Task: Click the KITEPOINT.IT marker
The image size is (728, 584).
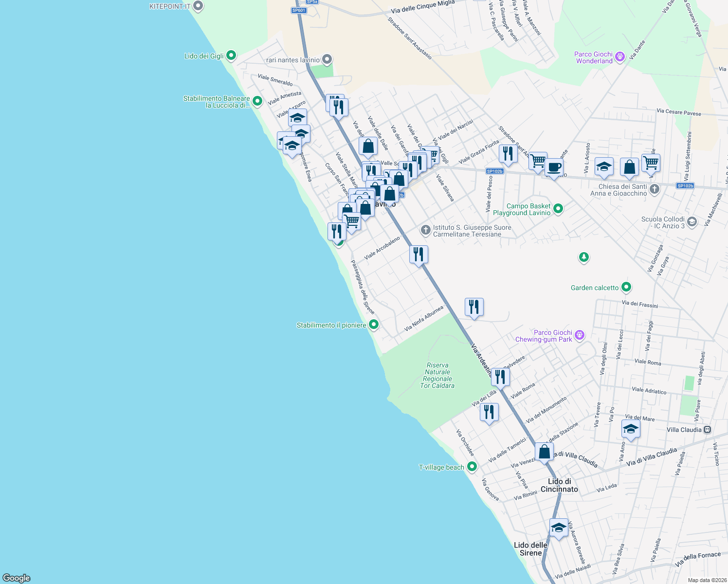Action: [x=198, y=6]
